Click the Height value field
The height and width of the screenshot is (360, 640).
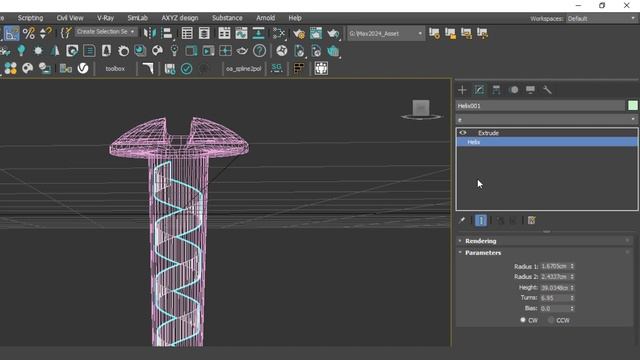[554, 288]
